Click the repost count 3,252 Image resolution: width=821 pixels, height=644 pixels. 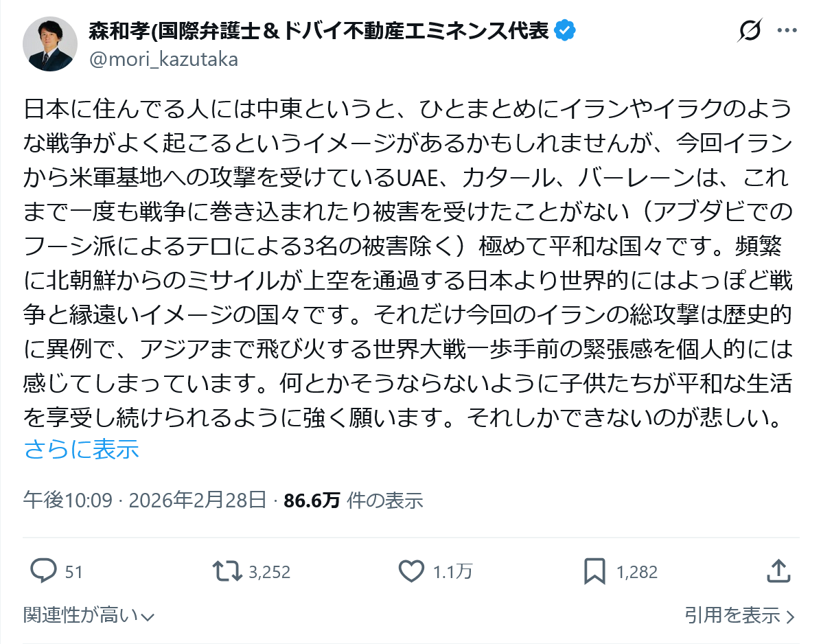point(270,572)
